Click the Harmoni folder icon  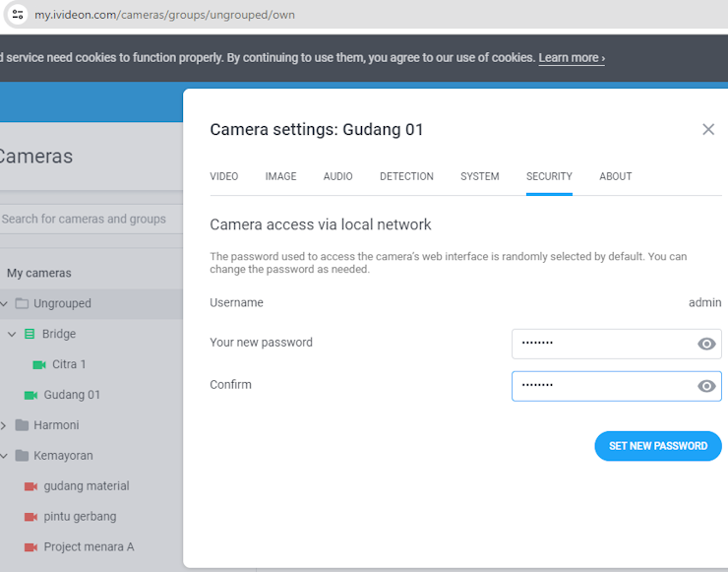[x=22, y=425]
